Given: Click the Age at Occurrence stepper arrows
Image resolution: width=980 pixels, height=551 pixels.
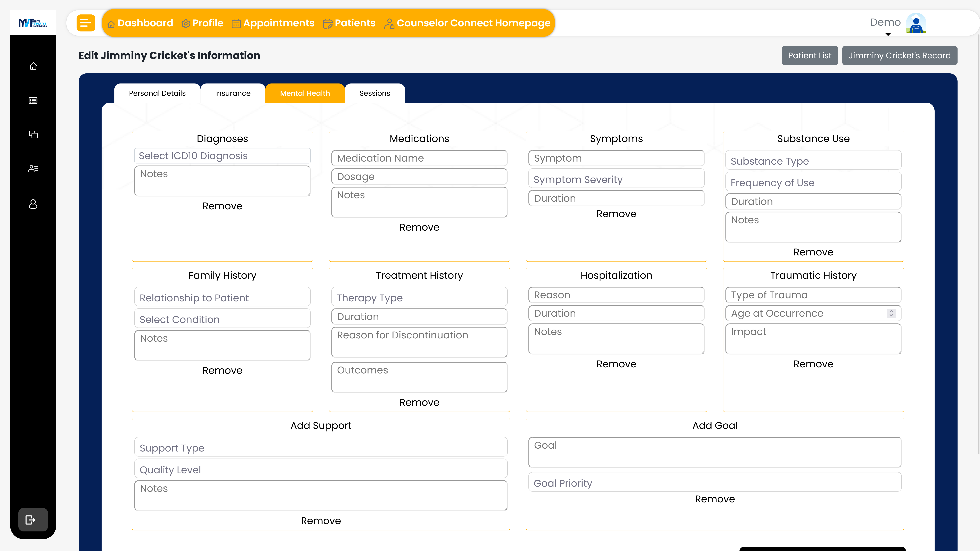Looking at the screenshot, I should point(891,313).
